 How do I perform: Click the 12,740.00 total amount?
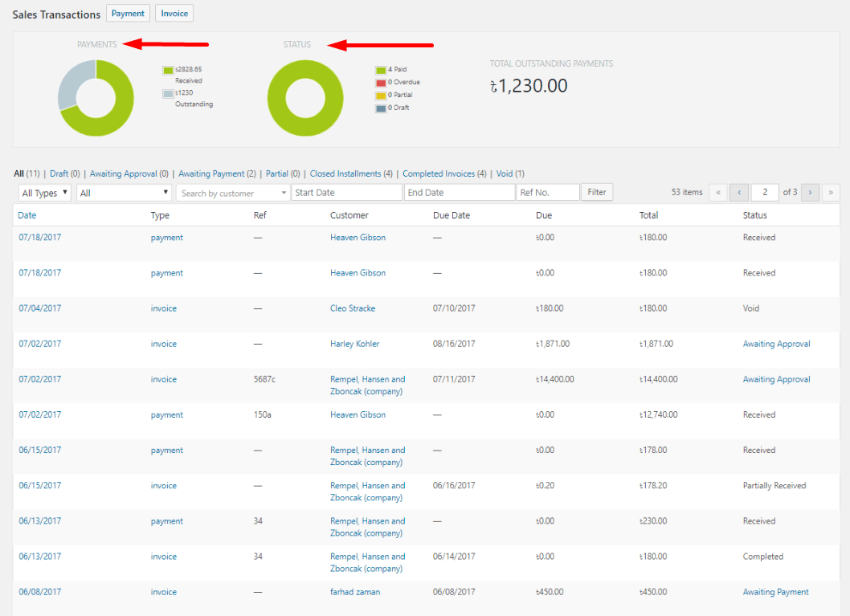pos(659,415)
